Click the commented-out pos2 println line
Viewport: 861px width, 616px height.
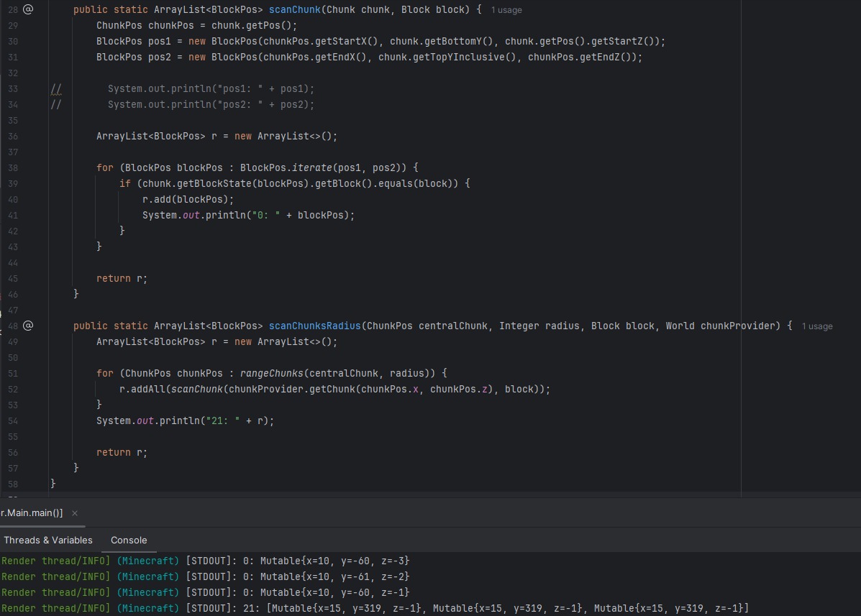(211, 104)
